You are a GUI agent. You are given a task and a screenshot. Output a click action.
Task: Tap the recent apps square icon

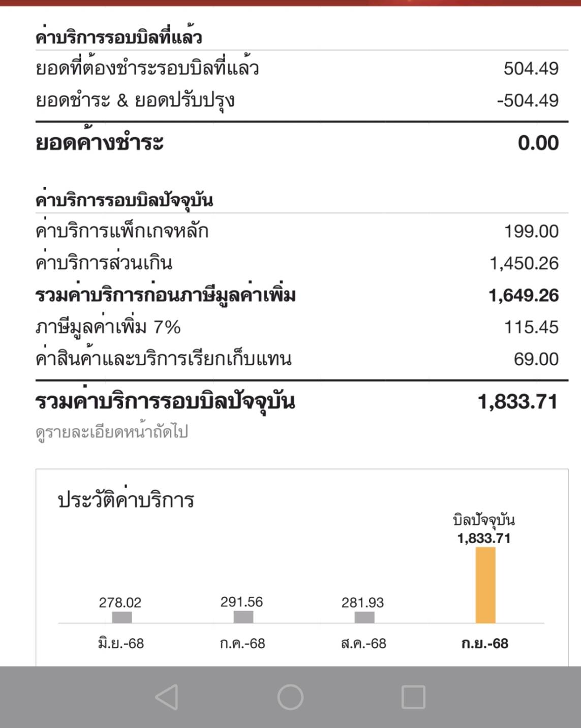click(413, 697)
